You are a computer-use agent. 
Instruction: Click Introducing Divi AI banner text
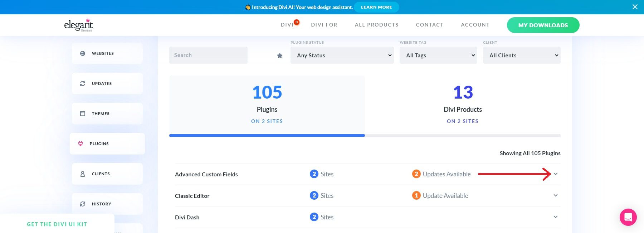(302, 7)
